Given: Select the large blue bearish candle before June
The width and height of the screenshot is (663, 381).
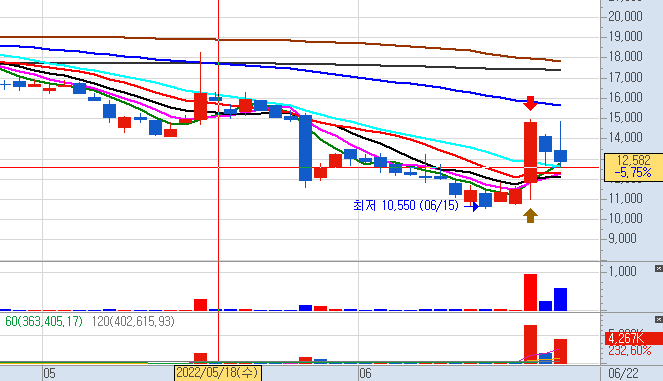Looking at the screenshot, I should (305, 148).
